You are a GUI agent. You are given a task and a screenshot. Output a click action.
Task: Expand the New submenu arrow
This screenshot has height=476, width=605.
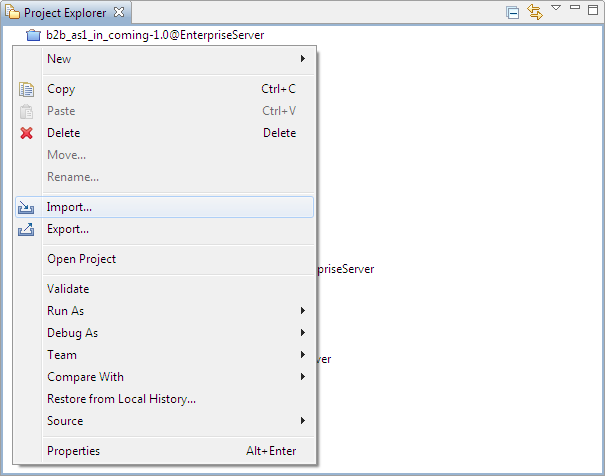pyautogui.click(x=303, y=59)
